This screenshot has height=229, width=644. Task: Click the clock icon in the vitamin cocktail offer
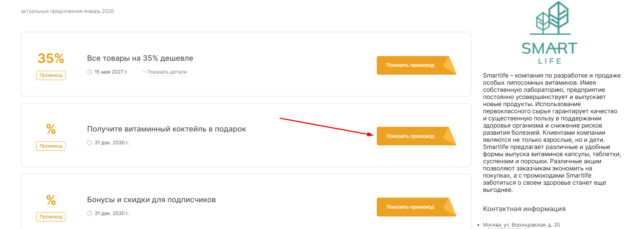(x=89, y=143)
